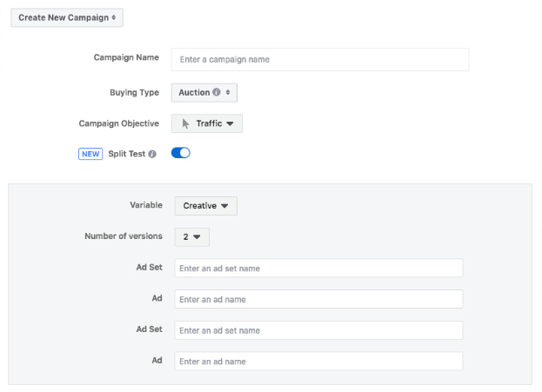The height and width of the screenshot is (392, 542).
Task: Focus the Campaign Name input field
Action: point(320,59)
